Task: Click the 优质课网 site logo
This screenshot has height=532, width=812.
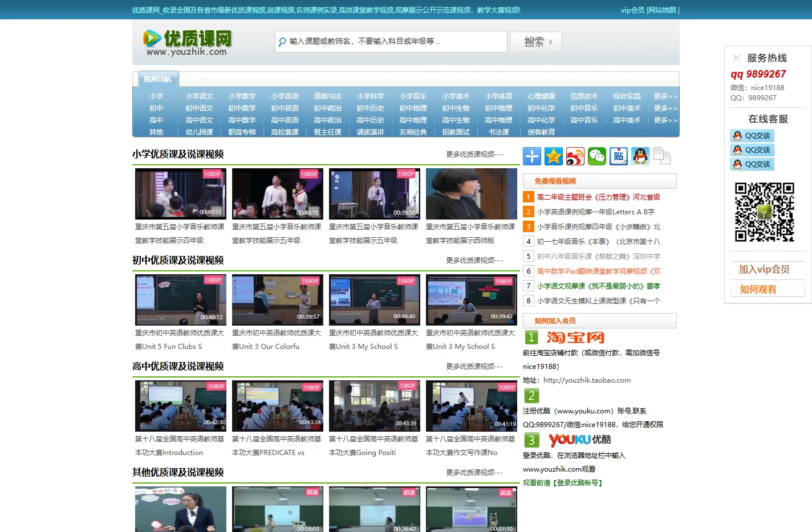Action: pyautogui.click(x=187, y=43)
